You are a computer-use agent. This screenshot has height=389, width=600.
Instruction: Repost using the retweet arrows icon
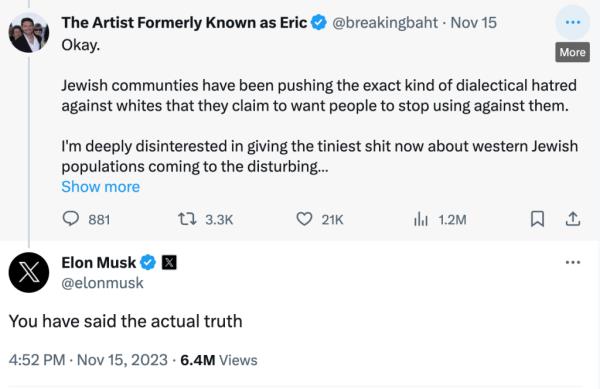tap(187, 219)
